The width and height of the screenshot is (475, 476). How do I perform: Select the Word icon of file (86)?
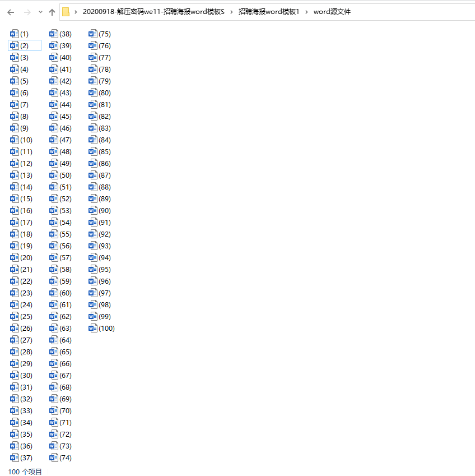93,163
